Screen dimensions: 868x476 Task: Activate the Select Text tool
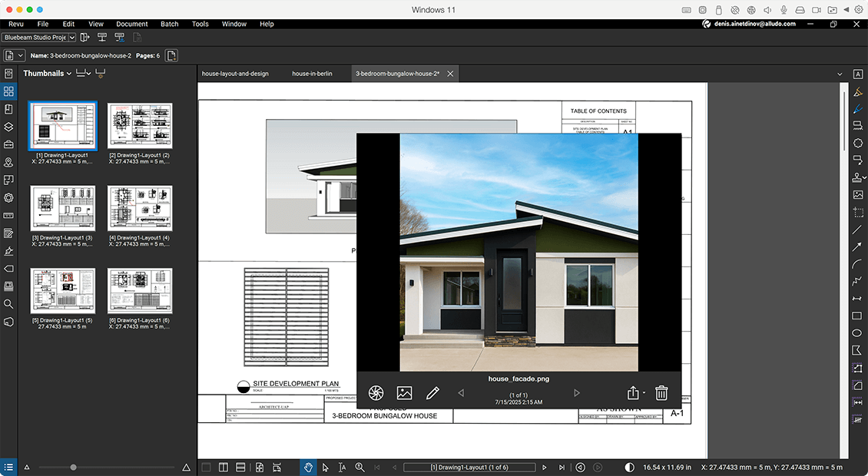click(342, 467)
